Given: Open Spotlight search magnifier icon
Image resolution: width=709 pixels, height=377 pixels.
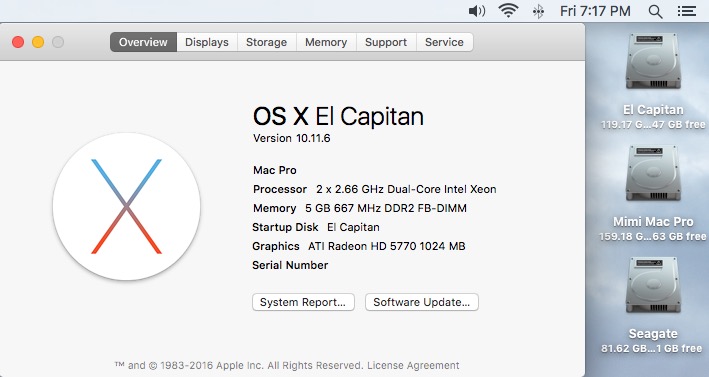Looking at the screenshot, I should [x=655, y=11].
